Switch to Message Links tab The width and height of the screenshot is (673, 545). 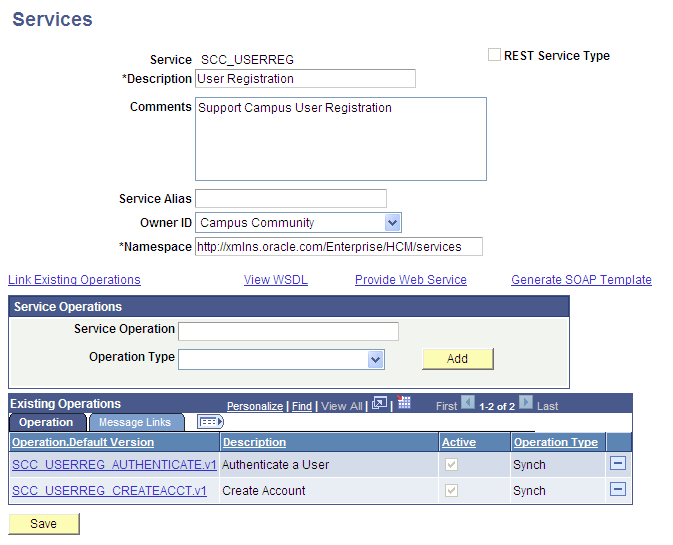pos(135,422)
